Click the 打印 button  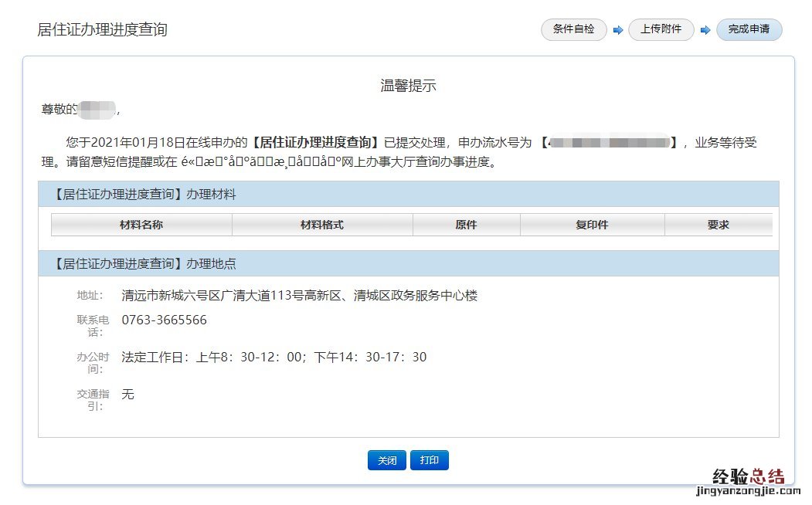point(430,460)
